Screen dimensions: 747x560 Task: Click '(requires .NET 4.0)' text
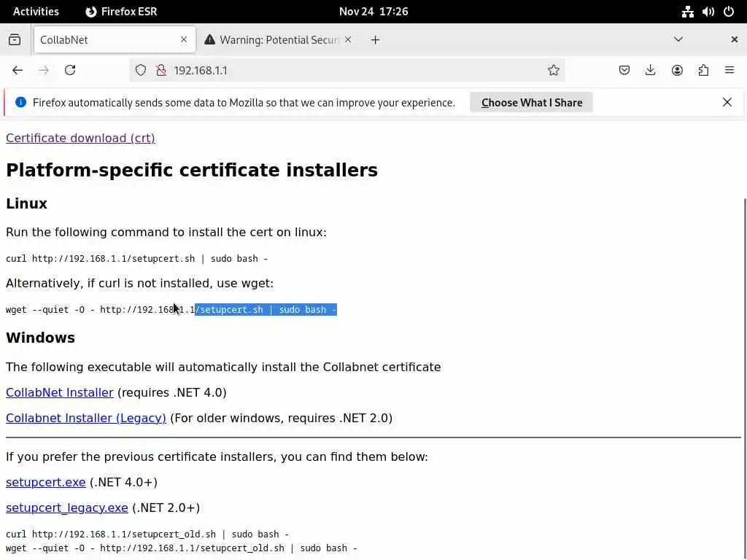(172, 392)
